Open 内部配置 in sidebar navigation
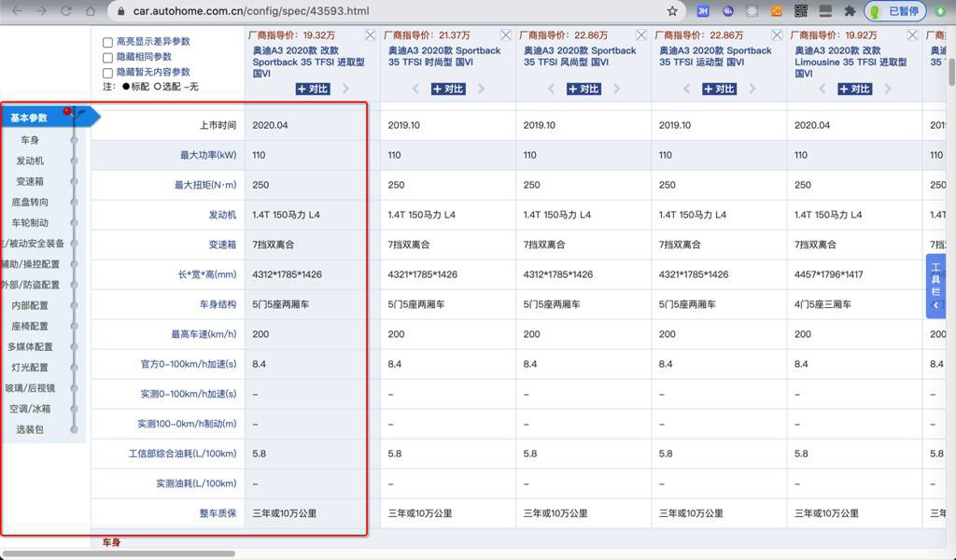This screenshot has width=956, height=560. click(x=30, y=305)
